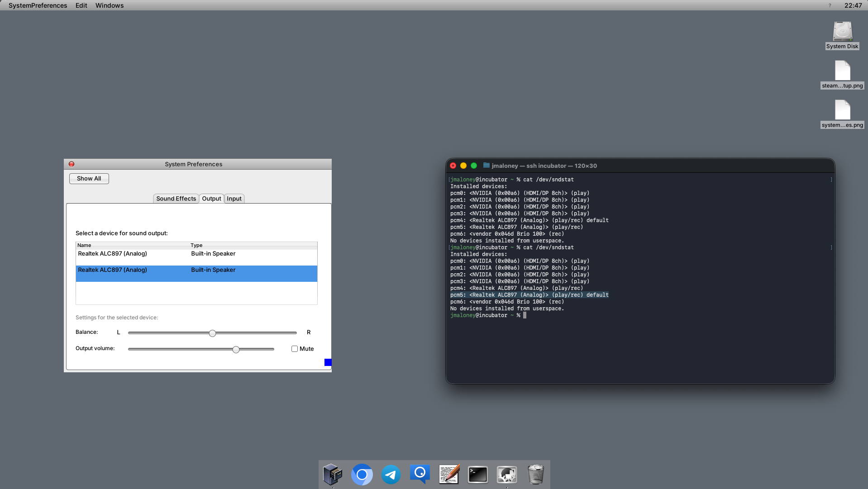Image resolution: width=868 pixels, height=489 pixels.
Task: Open the Trash in the dock
Action: (x=535, y=475)
